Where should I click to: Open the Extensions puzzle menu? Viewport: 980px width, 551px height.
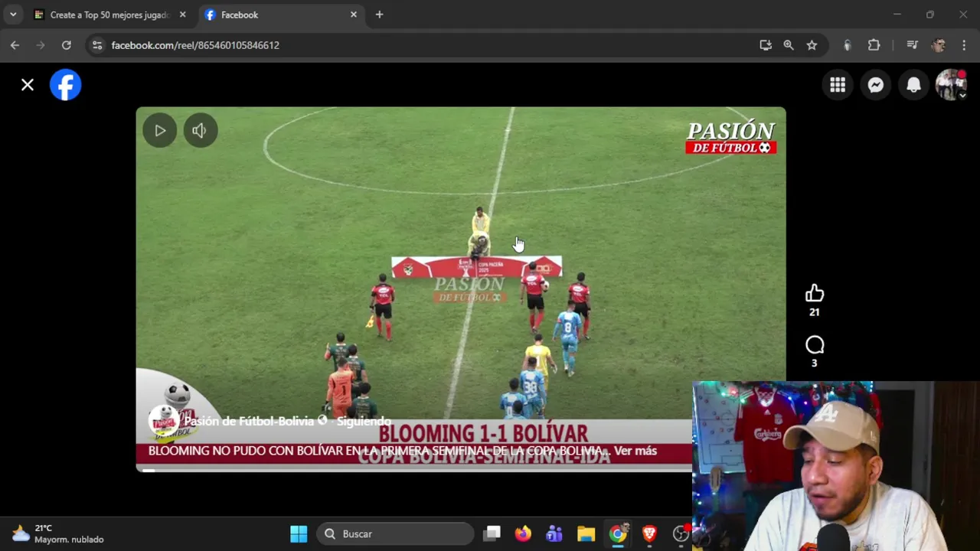pos(874,45)
